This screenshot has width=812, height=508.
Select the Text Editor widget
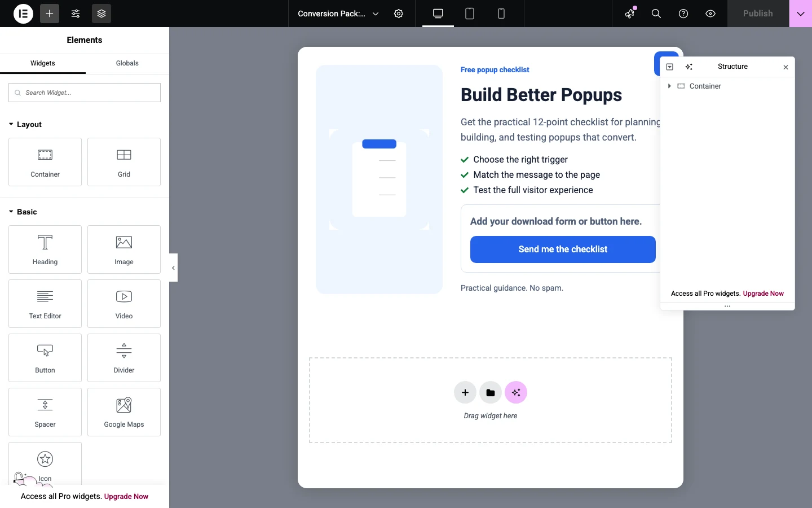click(x=45, y=304)
